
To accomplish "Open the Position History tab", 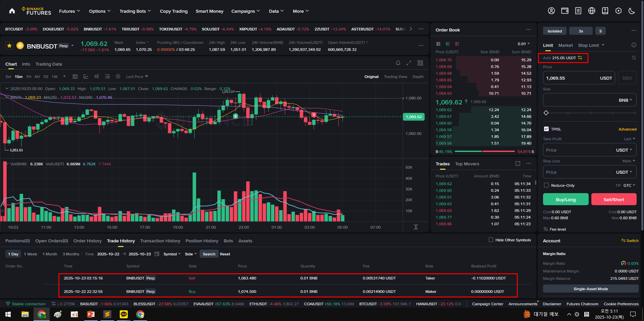I will (202, 241).
